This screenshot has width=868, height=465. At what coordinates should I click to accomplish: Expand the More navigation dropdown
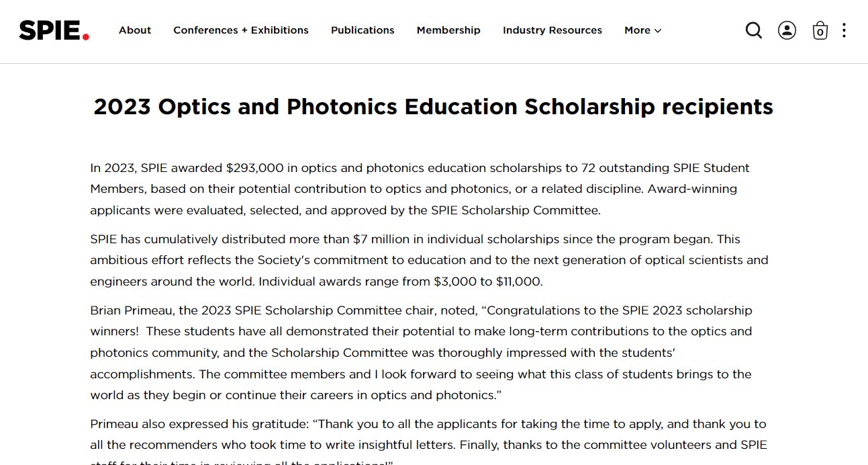click(x=642, y=30)
